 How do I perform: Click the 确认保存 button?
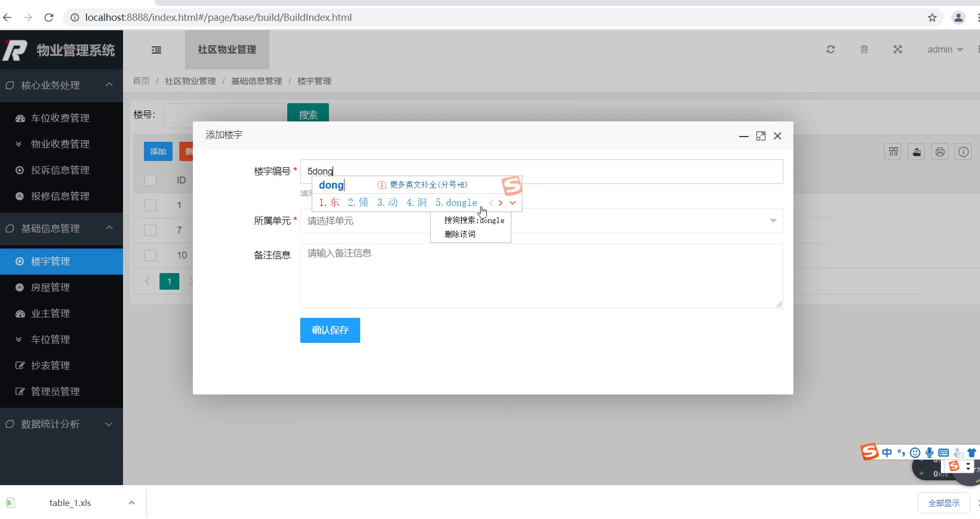[x=330, y=330]
